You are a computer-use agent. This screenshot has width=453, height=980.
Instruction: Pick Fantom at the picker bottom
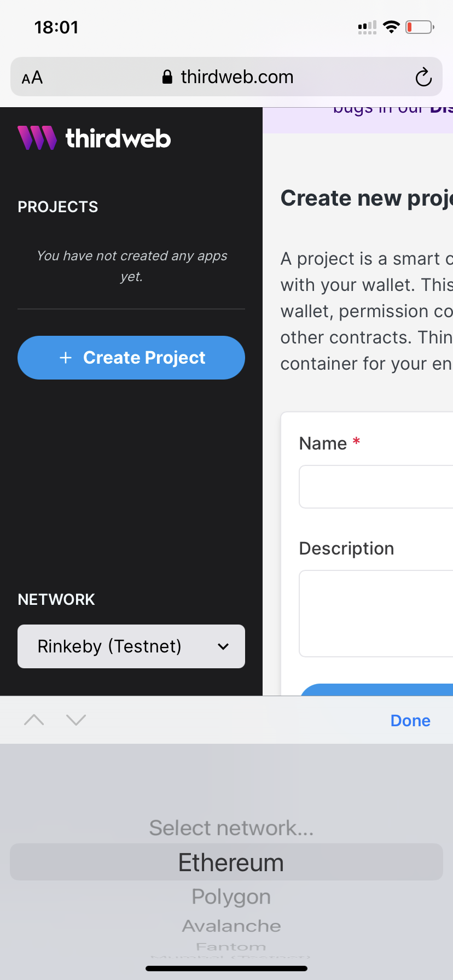[x=231, y=946]
